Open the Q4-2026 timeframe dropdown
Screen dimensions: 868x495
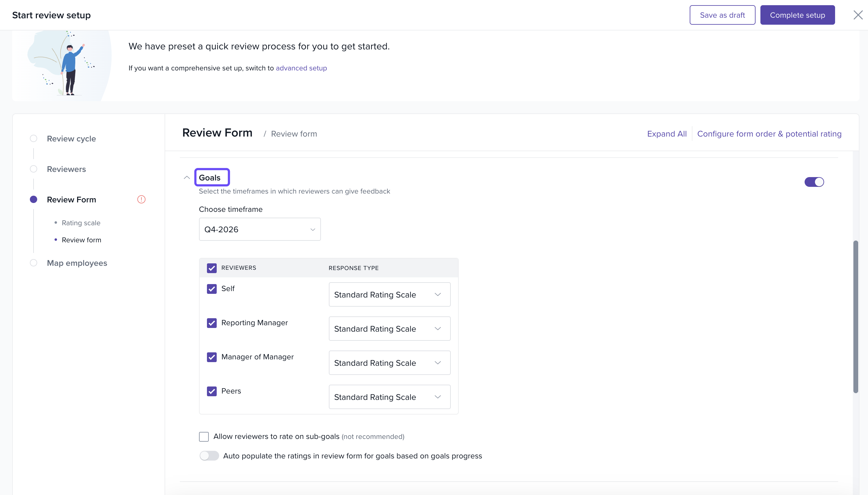coord(260,230)
